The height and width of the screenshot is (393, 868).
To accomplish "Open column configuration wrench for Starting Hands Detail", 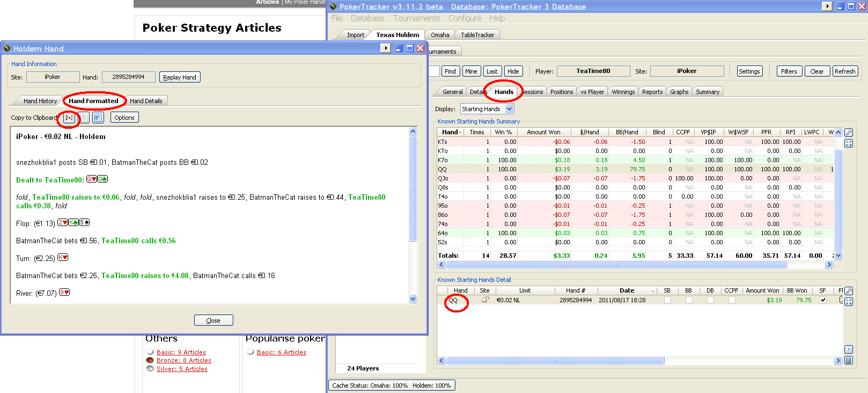I will [x=848, y=291].
